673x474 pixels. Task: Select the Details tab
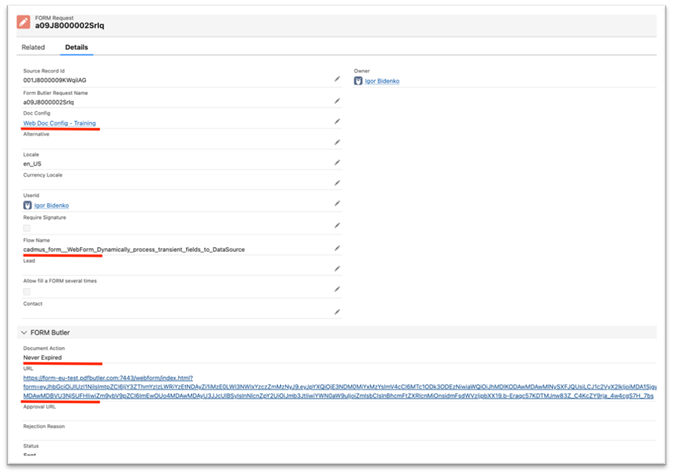click(x=76, y=47)
